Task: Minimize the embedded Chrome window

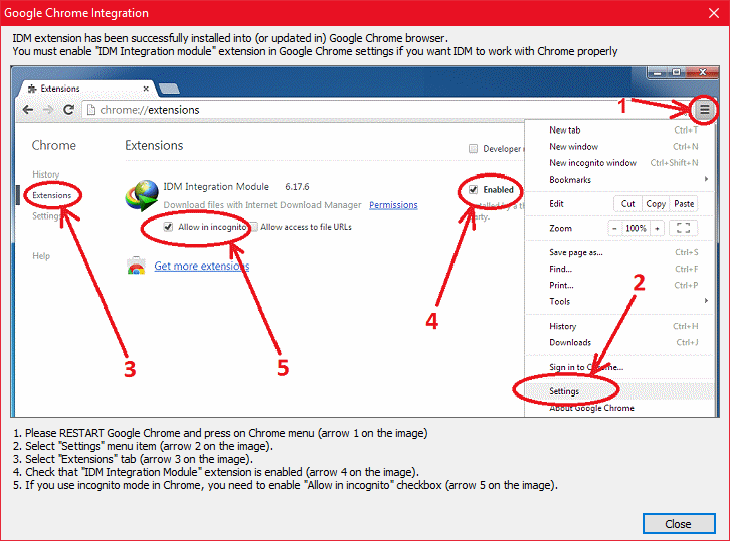Action: point(657,73)
